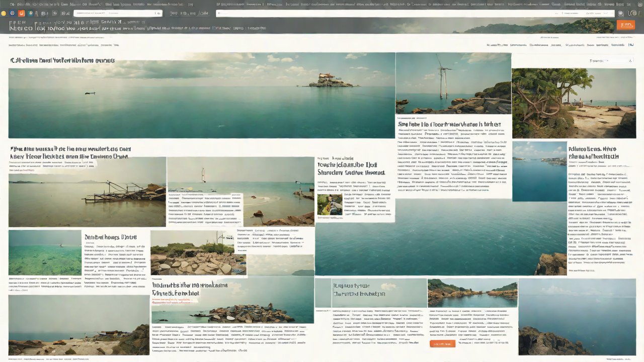This screenshot has width=644, height=362.
Task: Open the headline below wind turbine photo
Action: click(x=449, y=124)
